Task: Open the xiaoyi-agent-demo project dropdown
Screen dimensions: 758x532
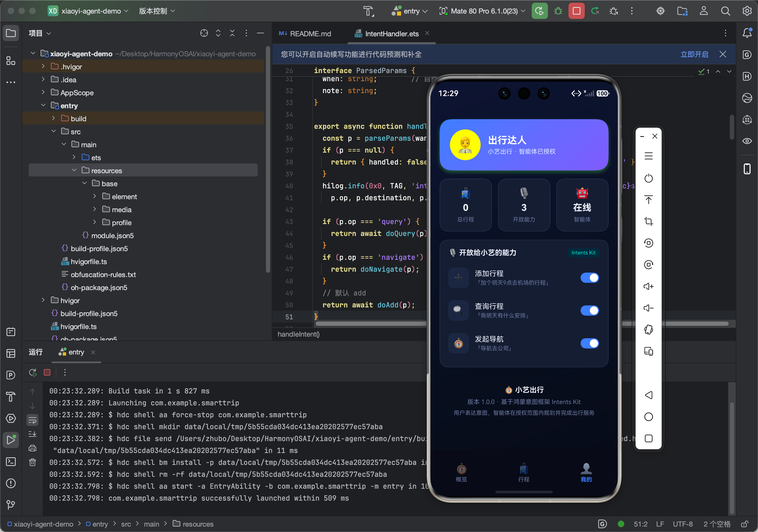Action: (89, 11)
